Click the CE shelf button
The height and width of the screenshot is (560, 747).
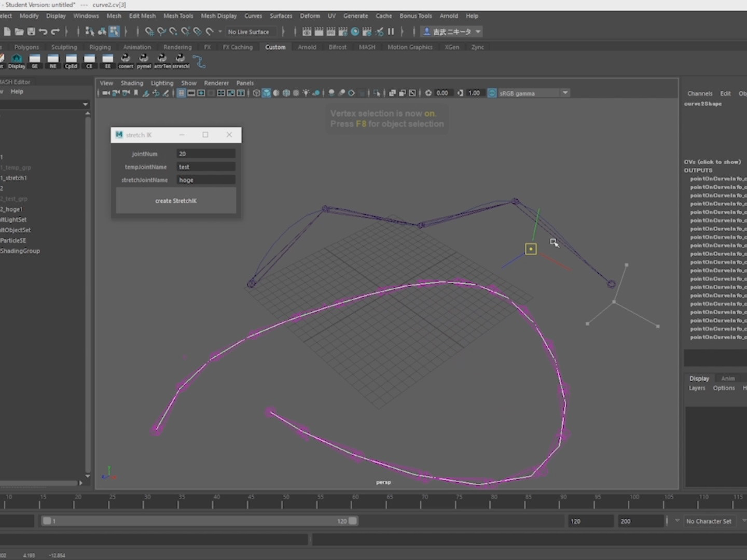pyautogui.click(x=89, y=61)
